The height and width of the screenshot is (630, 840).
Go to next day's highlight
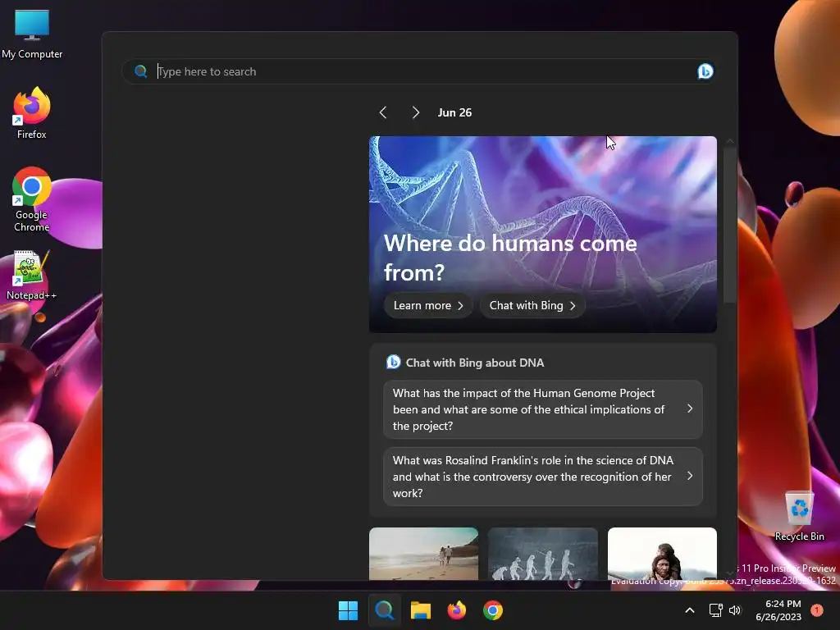pos(416,112)
